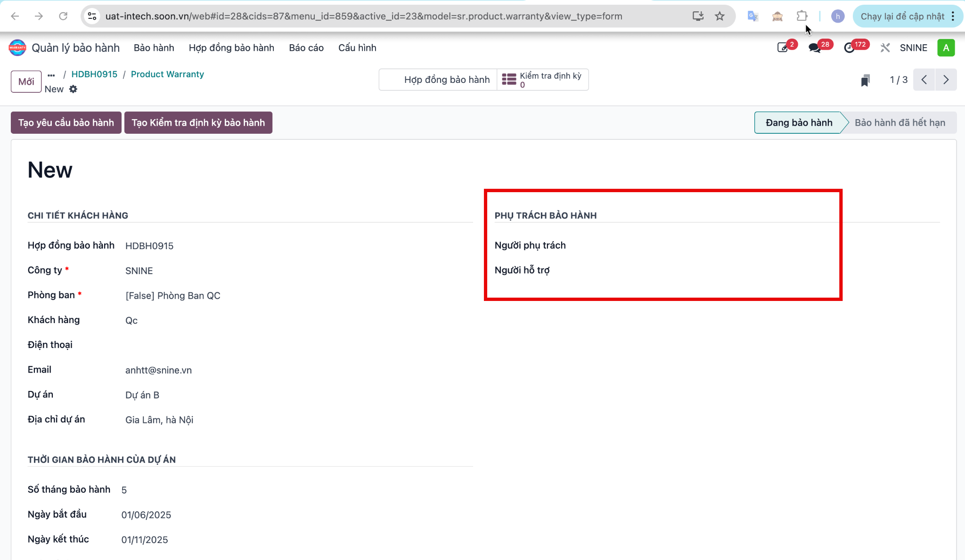Click Tạo yêu cầu bảo hành button
The width and height of the screenshot is (965, 560).
coord(66,122)
